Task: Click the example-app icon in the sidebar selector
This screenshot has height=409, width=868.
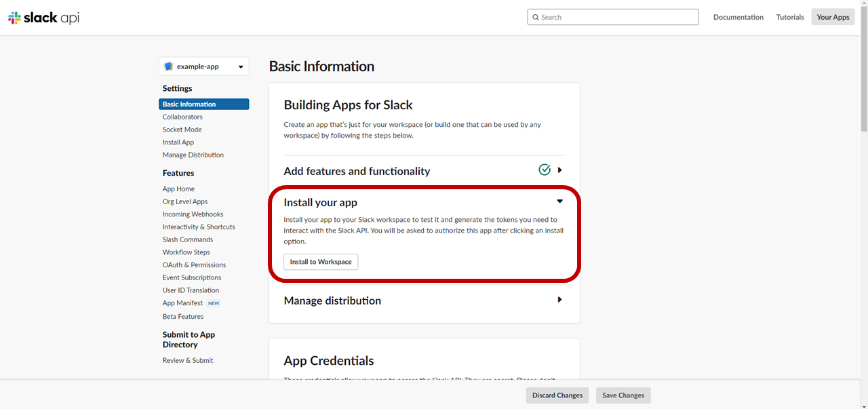Action: pyautogui.click(x=168, y=66)
